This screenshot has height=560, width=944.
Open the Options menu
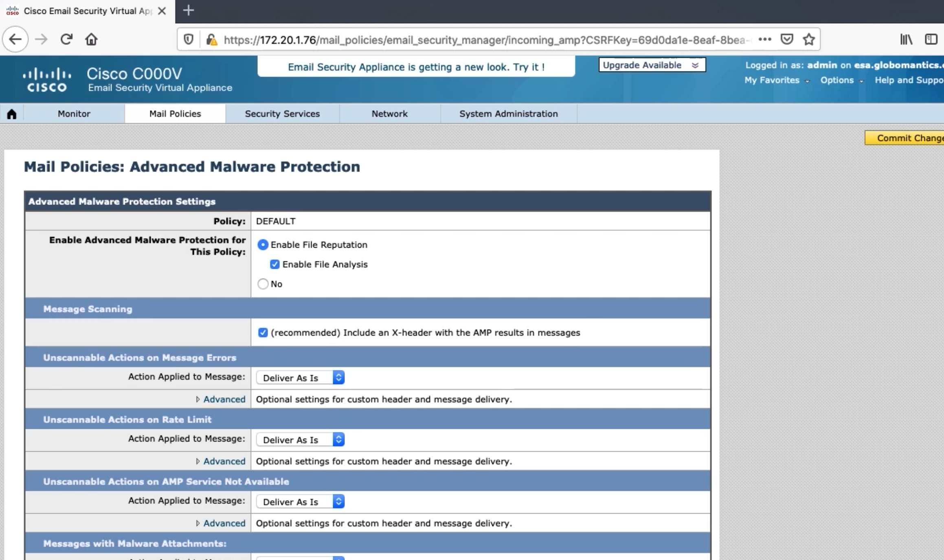coord(841,80)
